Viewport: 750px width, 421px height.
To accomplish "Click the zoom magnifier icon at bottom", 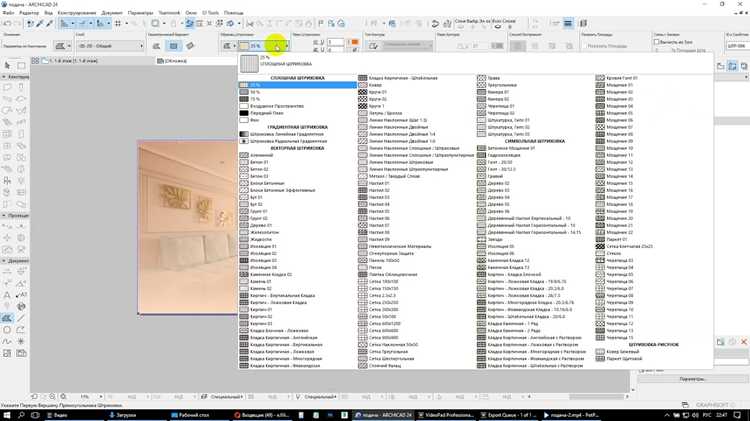I will [x=63, y=397].
